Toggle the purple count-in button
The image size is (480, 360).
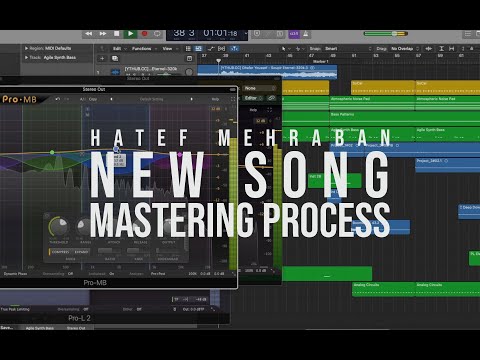(294, 34)
